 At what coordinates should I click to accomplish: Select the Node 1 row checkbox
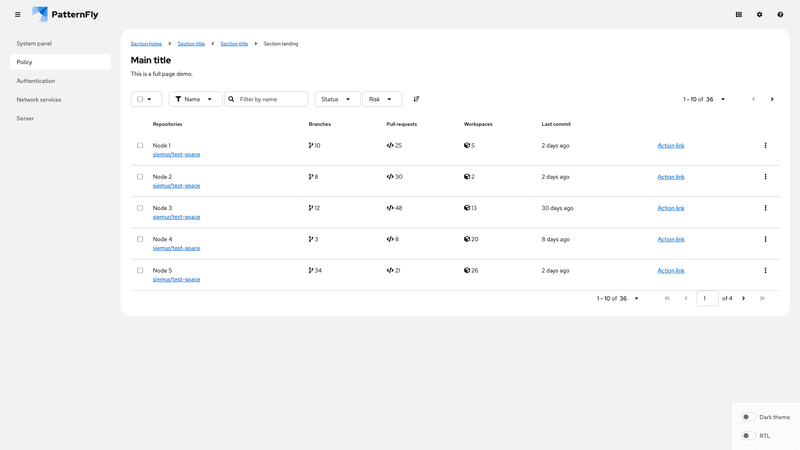tap(140, 145)
